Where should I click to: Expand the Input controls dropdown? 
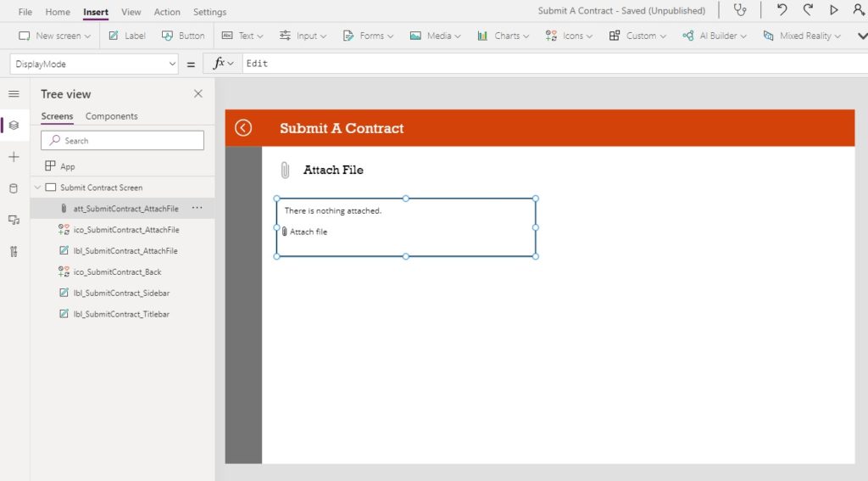(x=303, y=36)
